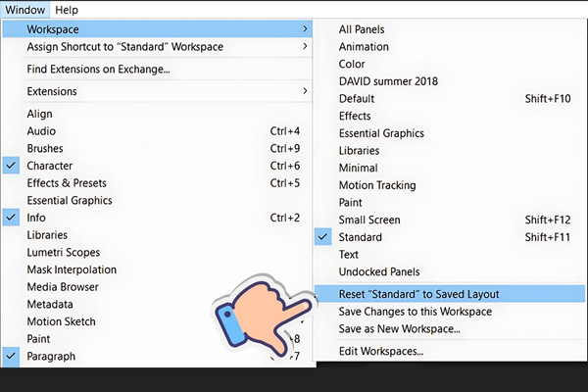Uncheck the Paragraph panel
Image resolution: width=588 pixels, height=392 pixels.
(x=157, y=356)
